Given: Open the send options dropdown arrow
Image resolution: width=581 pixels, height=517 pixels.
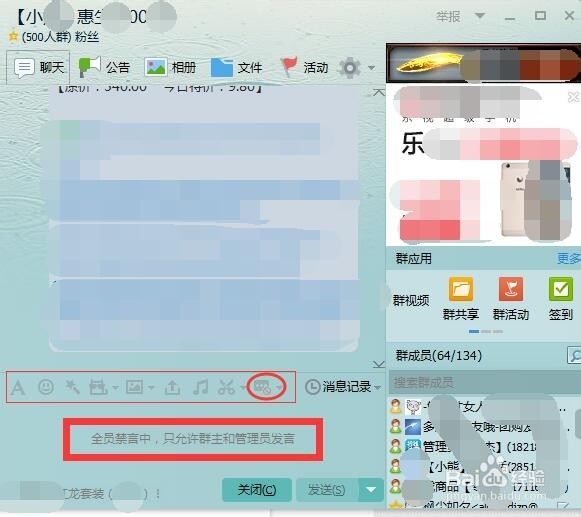Looking at the screenshot, I should 371,490.
